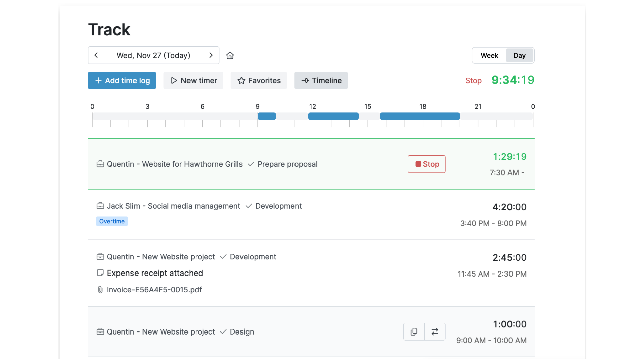Image resolution: width=644 pixels, height=362 pixels.
Task: Click the 1:00:00 duration
Action: (509, 324)
